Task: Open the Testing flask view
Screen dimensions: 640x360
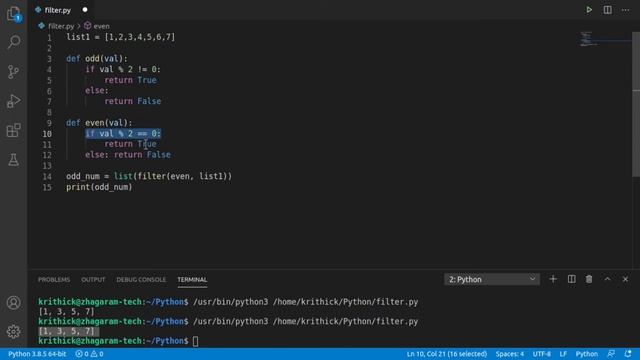Action: [x=13, y=160]
